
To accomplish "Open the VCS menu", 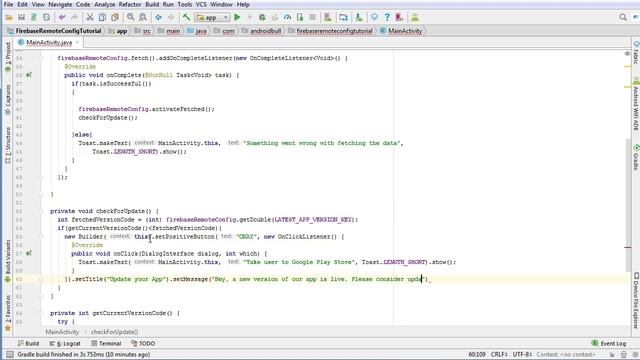I will click(x=201, y=4).
